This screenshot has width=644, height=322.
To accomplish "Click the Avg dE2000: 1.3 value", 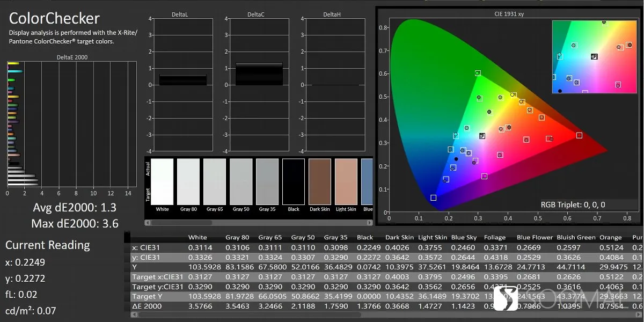I will pyautogui.click(x=75, y=208).
